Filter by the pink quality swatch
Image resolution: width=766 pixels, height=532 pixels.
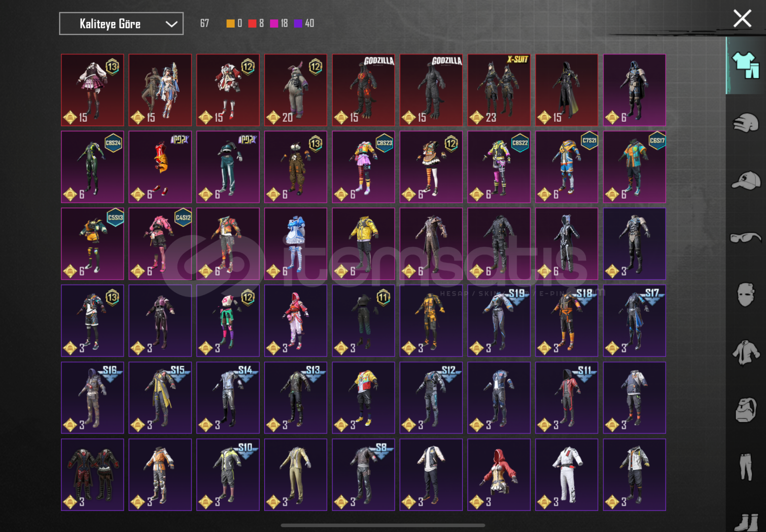(274, 23)
